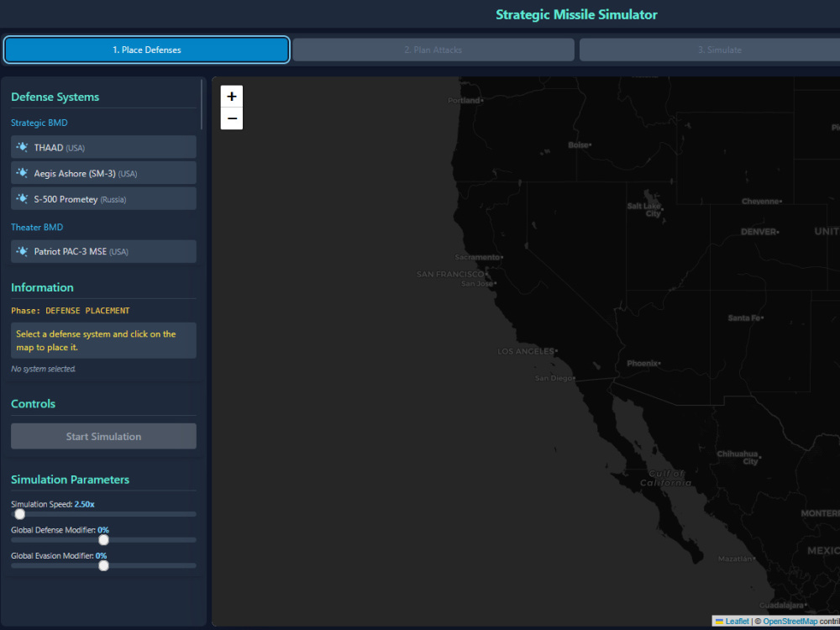The height and width of the screenshot is (630, 840).
Task: Click the placement instruction message box
Action: [103, 340]
